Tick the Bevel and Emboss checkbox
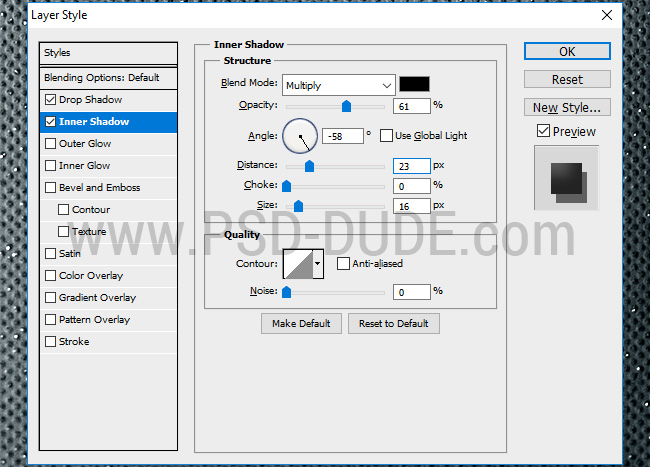 point(51,188)
